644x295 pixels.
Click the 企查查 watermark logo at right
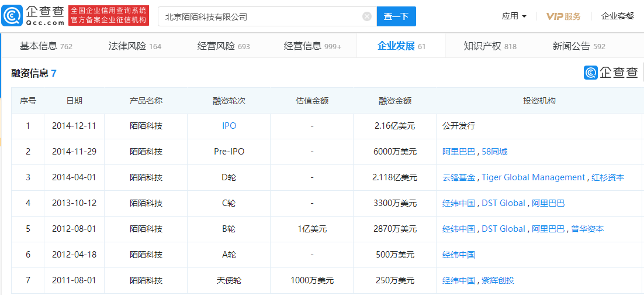(611, 73)
